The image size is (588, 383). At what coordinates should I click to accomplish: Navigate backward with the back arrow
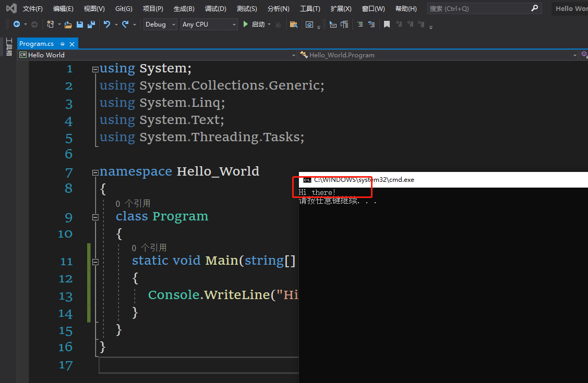(17, 24)
